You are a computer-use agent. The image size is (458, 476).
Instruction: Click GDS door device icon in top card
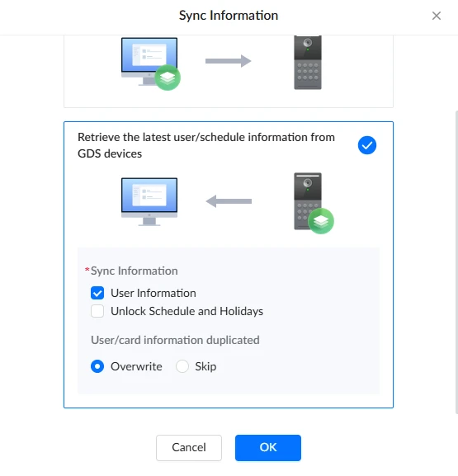pos(308,63)
